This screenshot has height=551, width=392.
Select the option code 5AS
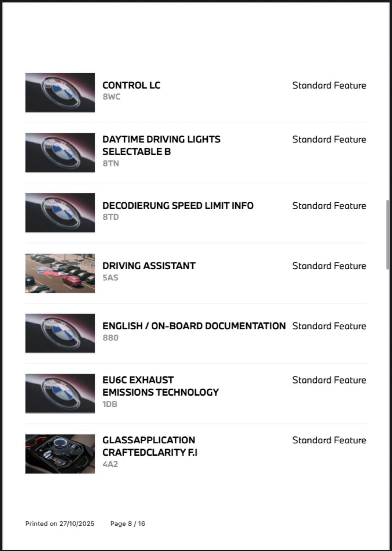click(x=110, y=278)
